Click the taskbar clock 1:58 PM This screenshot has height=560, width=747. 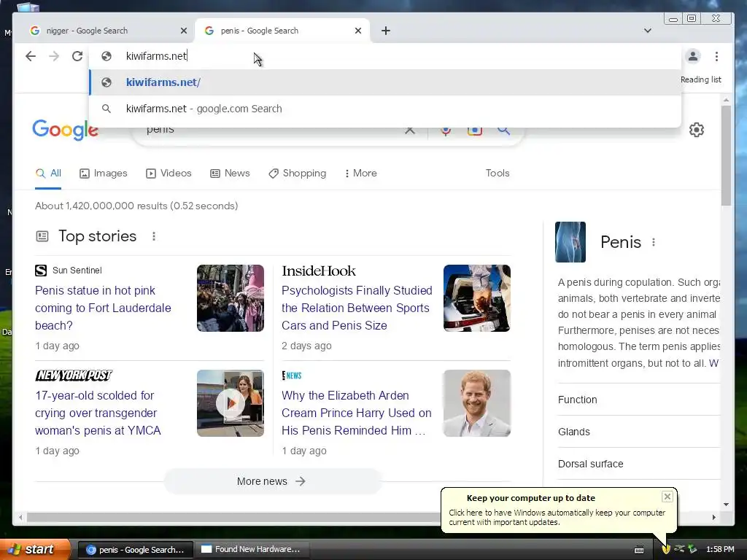tap(720, 550)
